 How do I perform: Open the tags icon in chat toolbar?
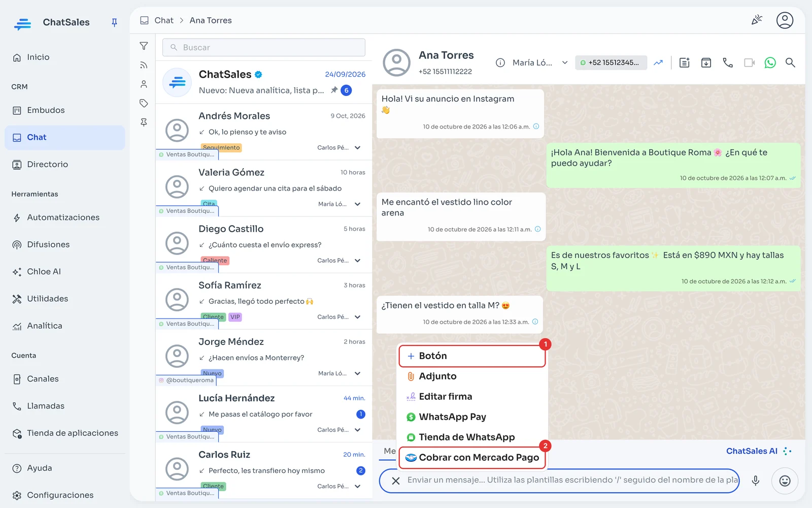click(x=144, y=103)
